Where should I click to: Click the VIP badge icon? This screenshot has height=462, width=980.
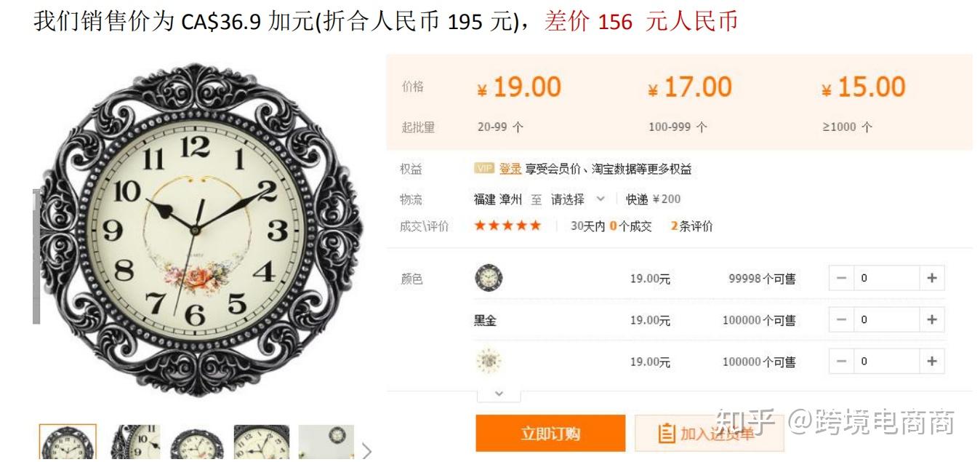click(x=484, y=169)
